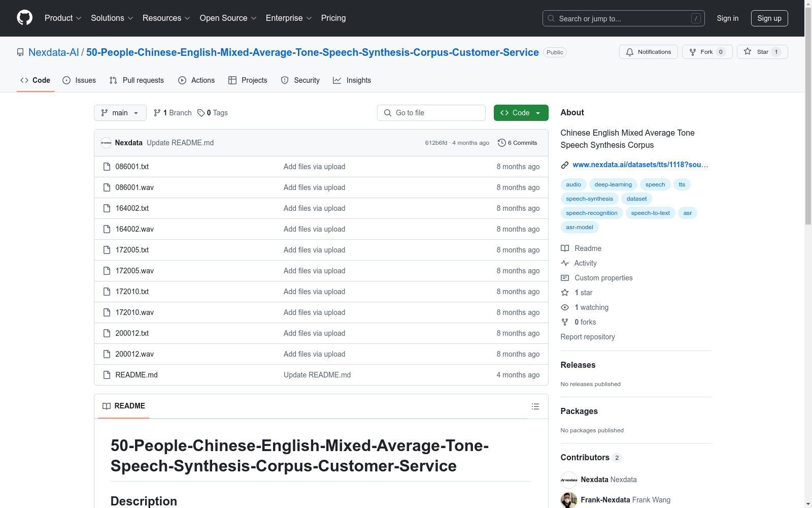Focus the Search or jump to field

coord(624,18)
